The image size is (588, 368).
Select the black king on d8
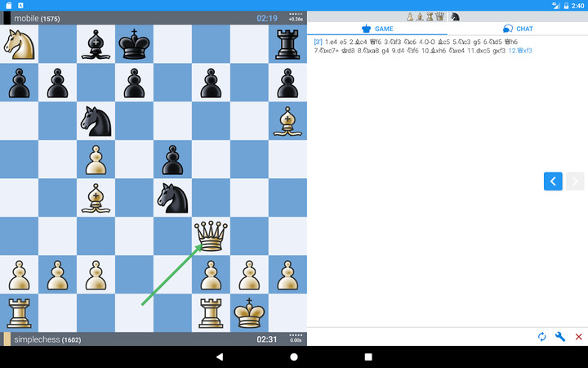pyautogui.click(x=134, y=44)
